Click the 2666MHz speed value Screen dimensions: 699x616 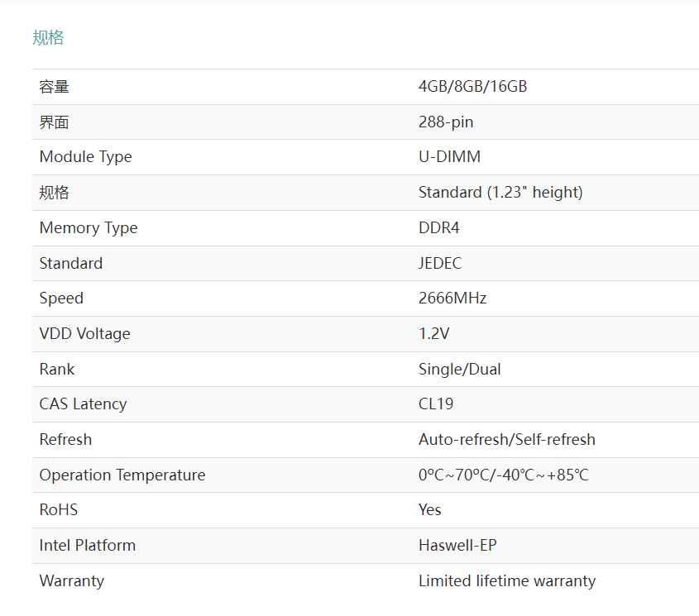(452, 298)
